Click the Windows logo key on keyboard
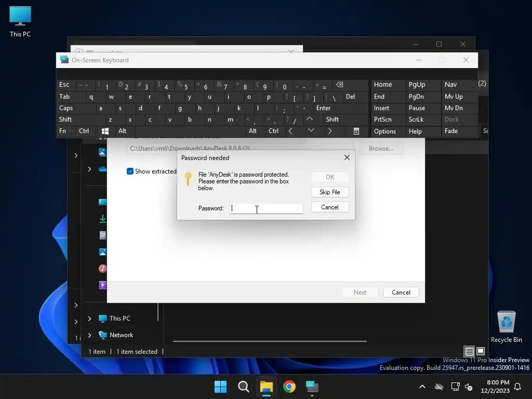Image resolution: width=532 pixels, height=399 pixels. (105, 131)
